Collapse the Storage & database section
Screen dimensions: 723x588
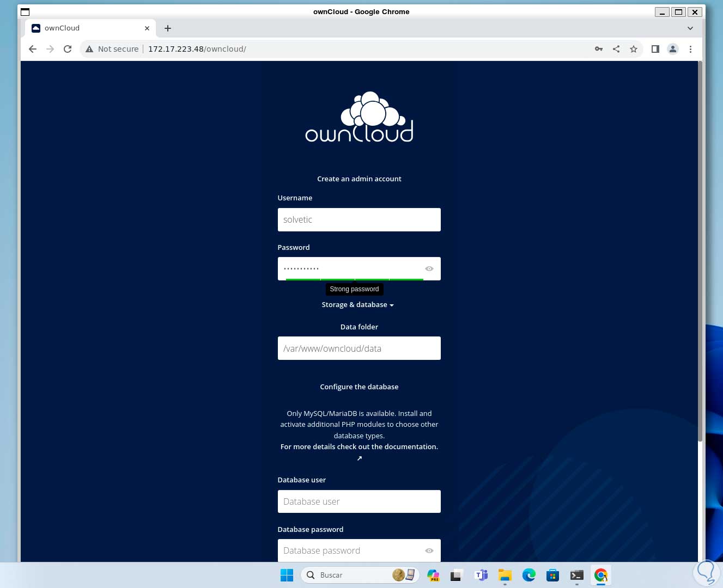coord(358,305)
